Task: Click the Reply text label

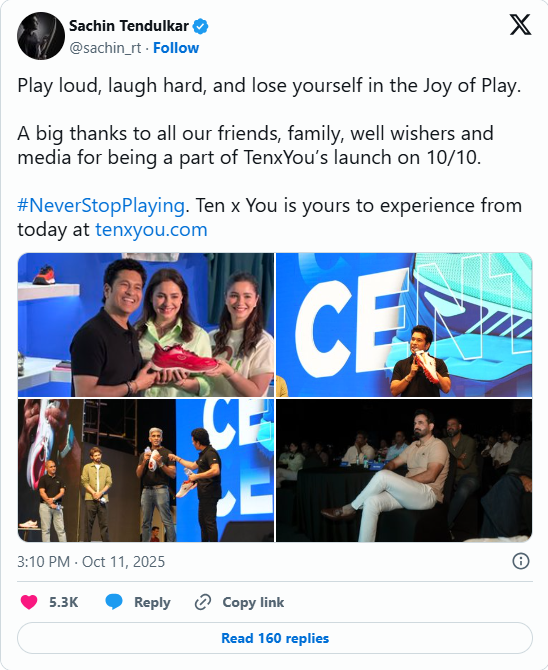Action: coord(152,602)
